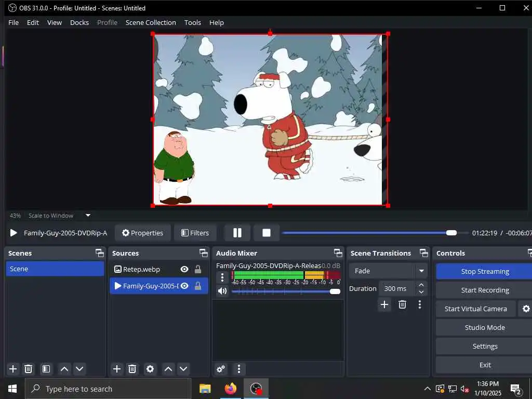Image resolution: width=532 pixels, height=399 pixels.
Task: Decrease transition duration down arrow
Action: (421, 292)
